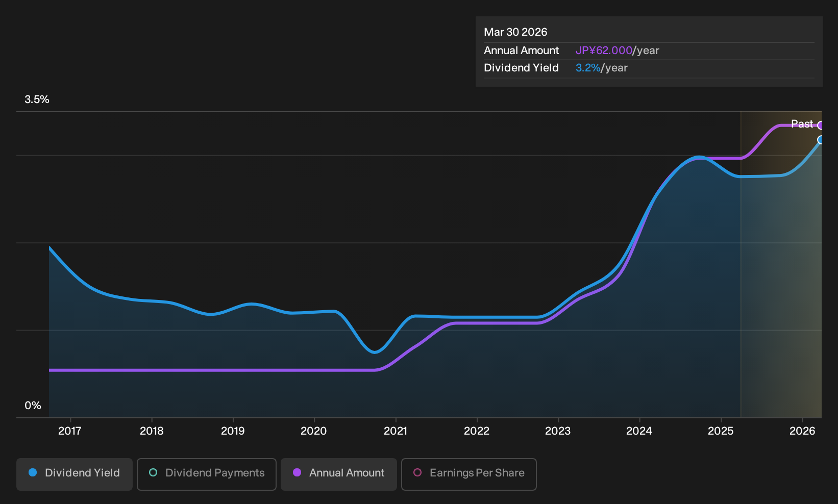838x504 pixels.
Task: Click the 0% y-axis label
Action: click(x=33, y=406)
